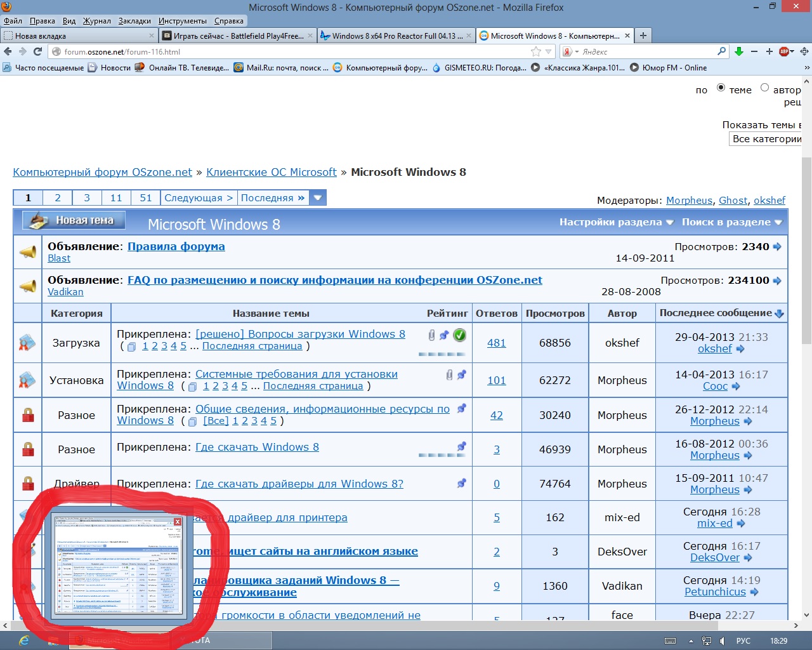Open the on-screen keyboard tray icon

click(670, 641)
